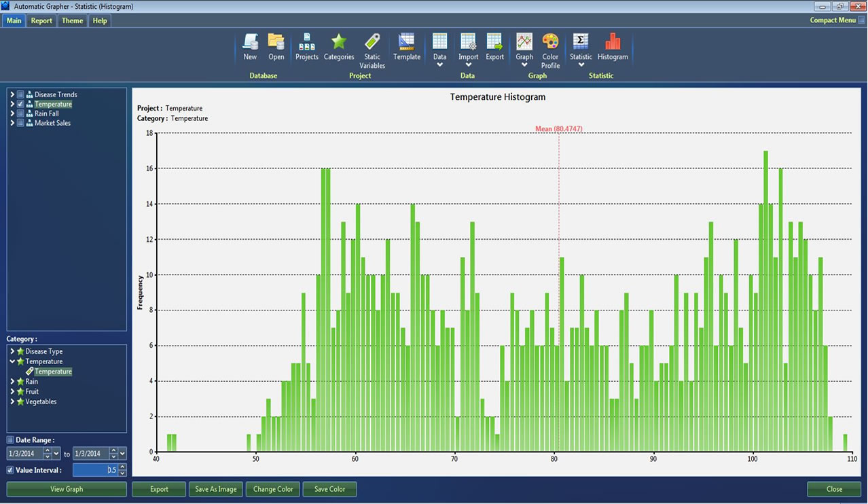This screenshot has height=504, width=868.
Task: Click the Market Sales project icon
Action: pos(30,123)
